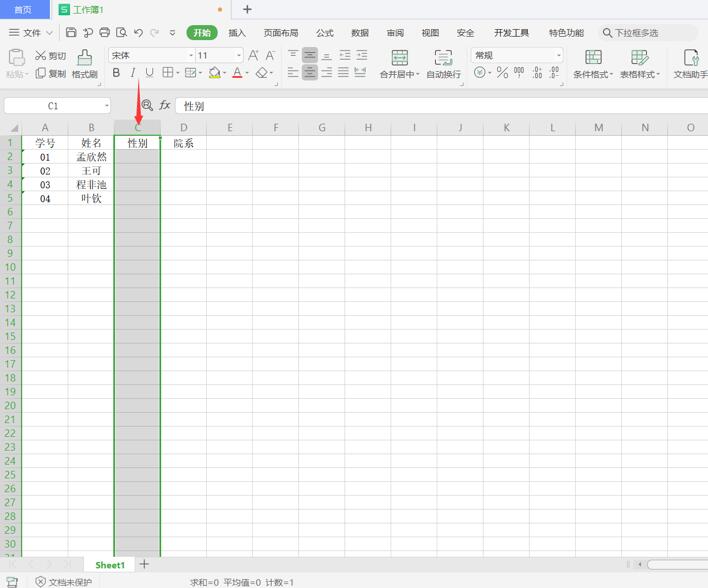Click the font color A button

[x=237, y=73]
